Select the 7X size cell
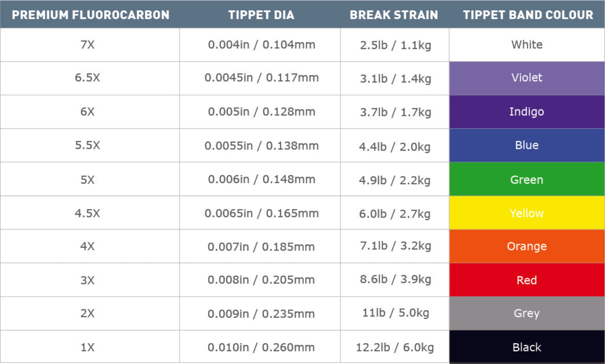The width and height of the screenshot is (605, 364). 88,45
